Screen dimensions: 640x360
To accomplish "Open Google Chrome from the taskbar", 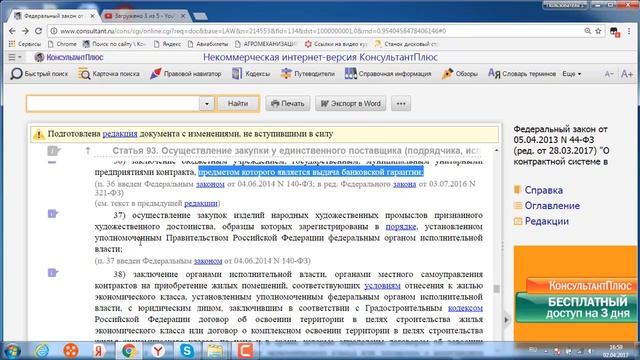I will click(129, 351).
